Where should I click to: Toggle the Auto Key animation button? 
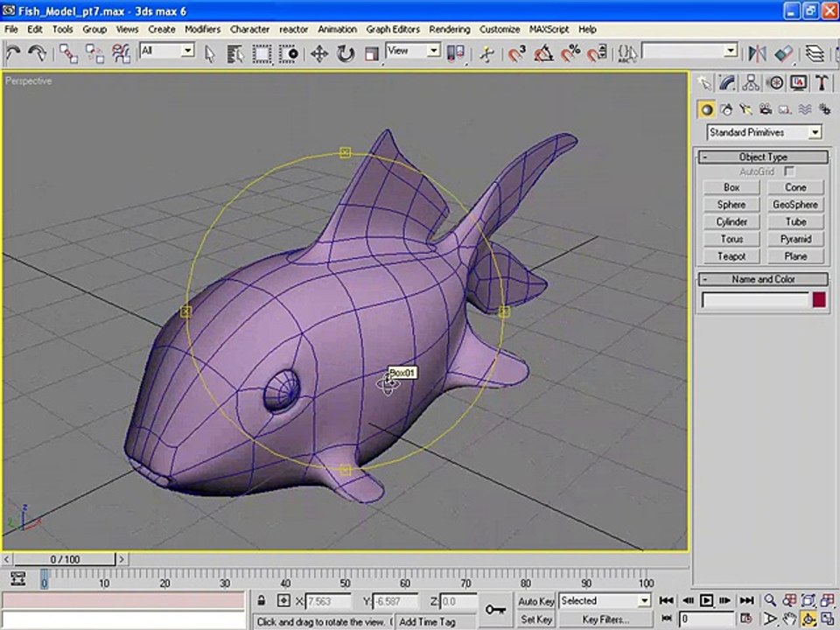click(535, 601)
